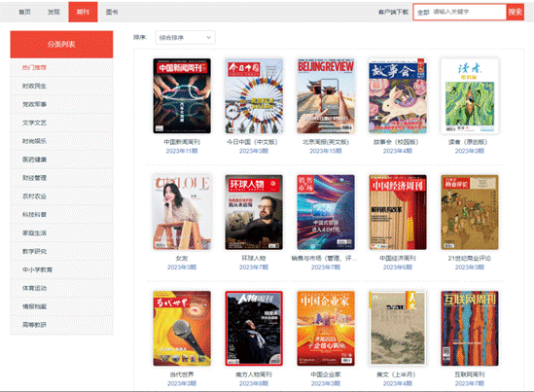Expand the 综合排序 sort dropdown
Screen dimensions: 534x392
pos(185,38)
